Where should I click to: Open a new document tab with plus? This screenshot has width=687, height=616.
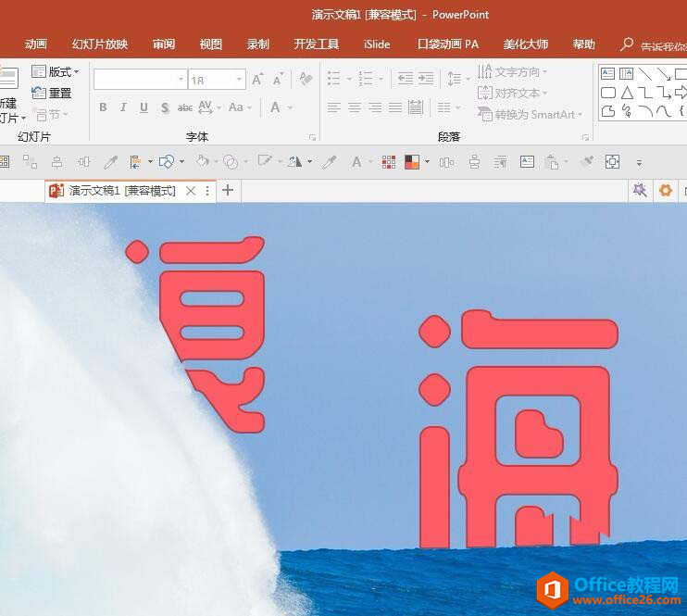[228, 190]
